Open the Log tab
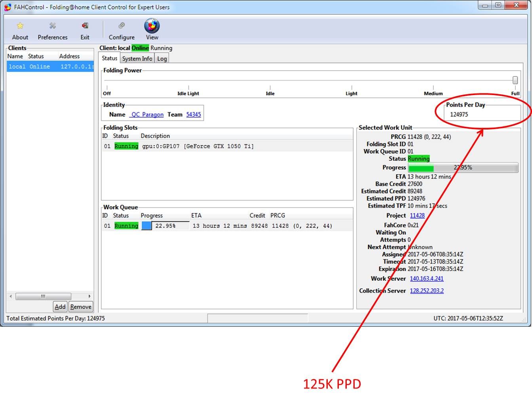This screenshot has width=532, height=402. pos(162,58)
